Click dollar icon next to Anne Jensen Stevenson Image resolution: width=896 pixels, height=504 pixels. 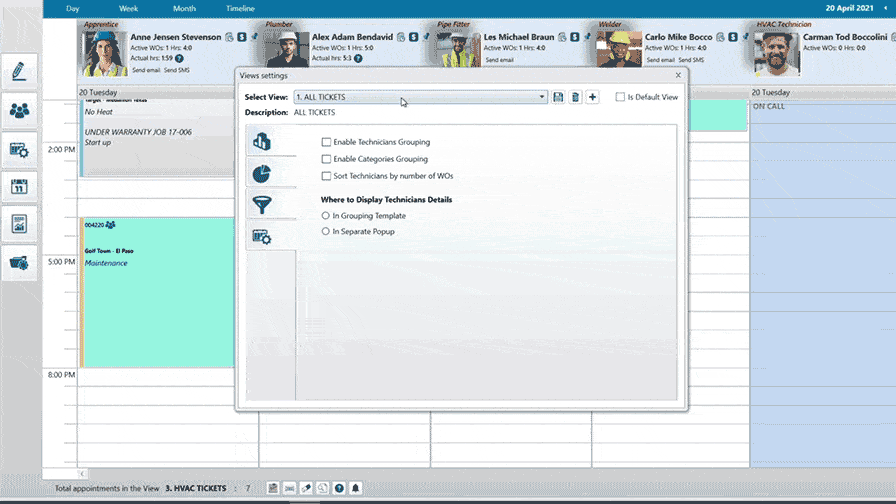(242, 37)
